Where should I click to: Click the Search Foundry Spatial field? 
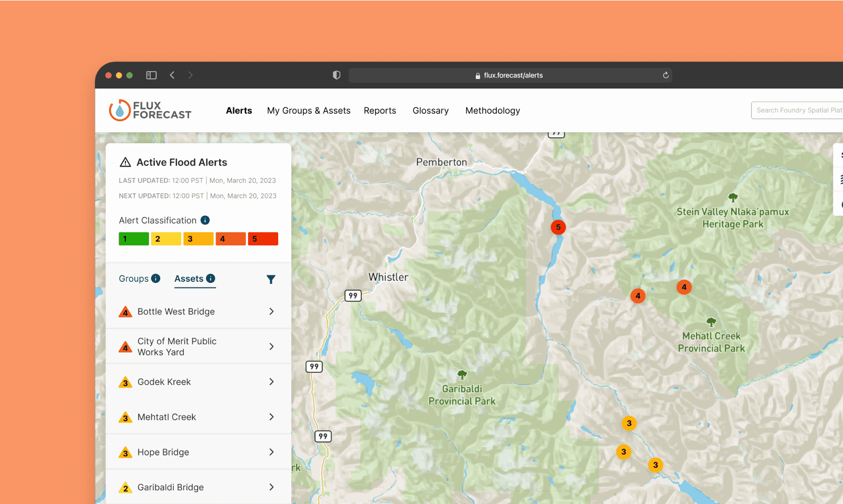pos(797,110)
